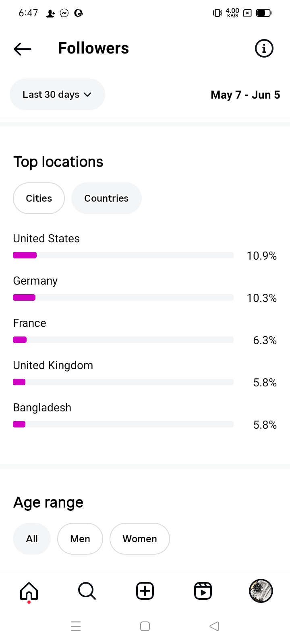Tap the United States percentage bar
The width and height of the screenshot is (290, 644).
coord(123,255)
